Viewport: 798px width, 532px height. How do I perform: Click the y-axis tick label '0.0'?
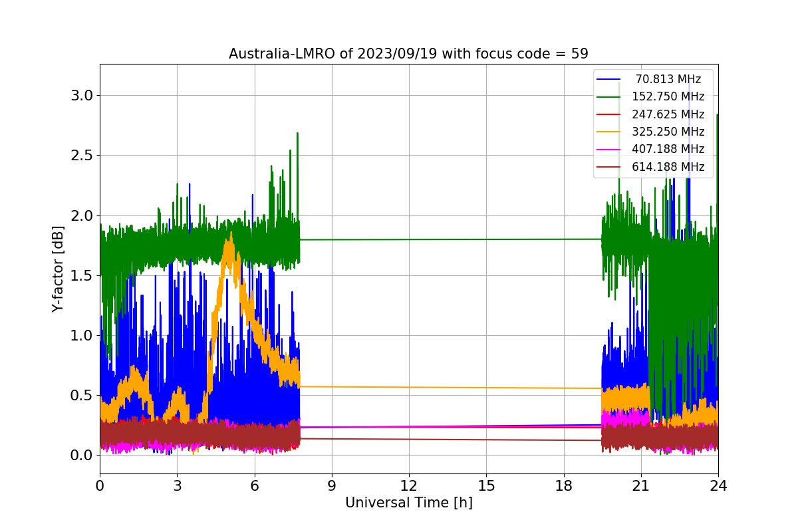(x=82, y=456)
